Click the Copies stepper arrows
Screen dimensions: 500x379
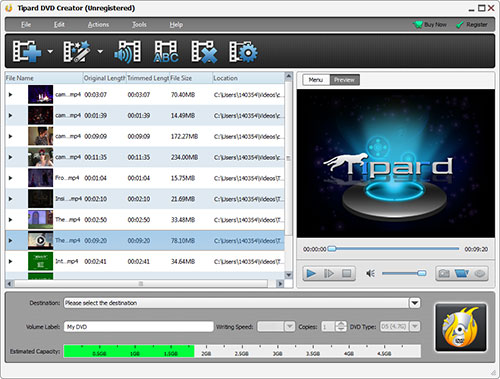(341, 326)
